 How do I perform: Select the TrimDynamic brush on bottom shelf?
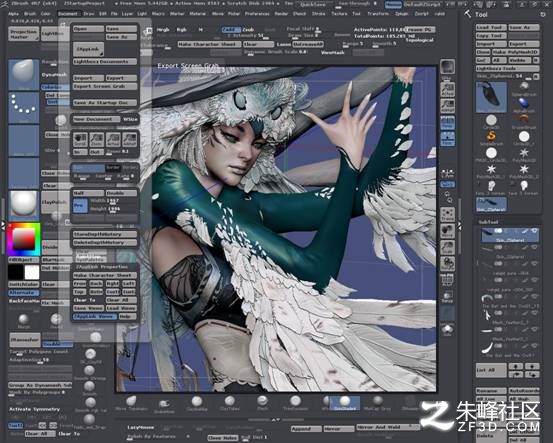(x=296, y=403)
